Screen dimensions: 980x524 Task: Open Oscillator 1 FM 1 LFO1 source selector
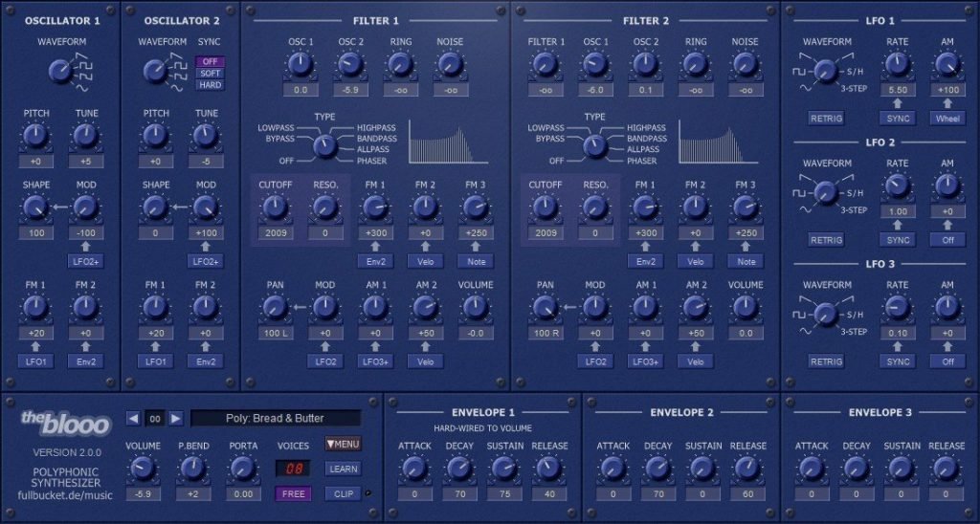click(x=35, y=361)
